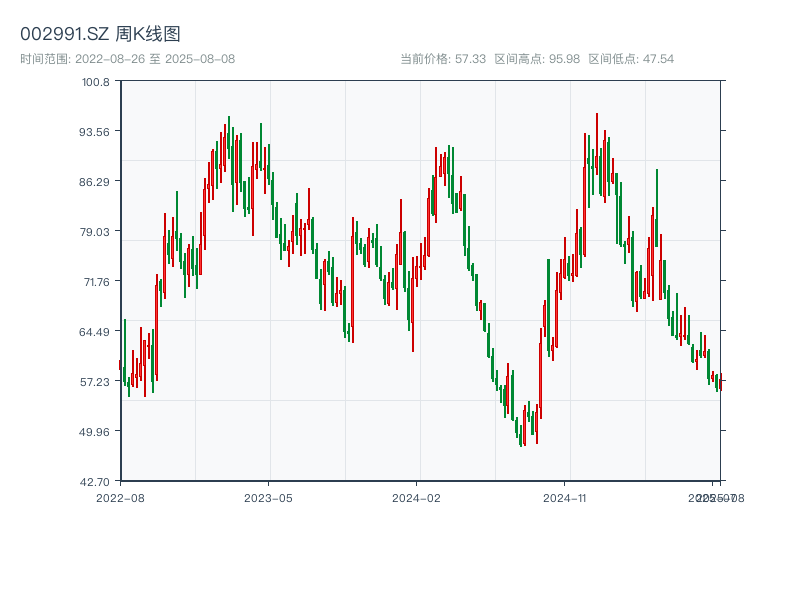
Task: Click the chart title 002991.SZ 周K线图
Action: click(x=100, y=34)
